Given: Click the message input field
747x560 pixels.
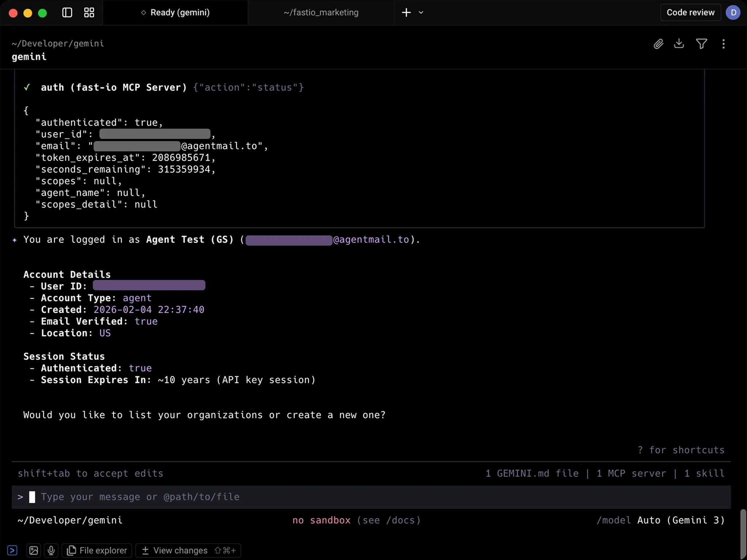Looking at the screenshot, I should coord(219,497).
